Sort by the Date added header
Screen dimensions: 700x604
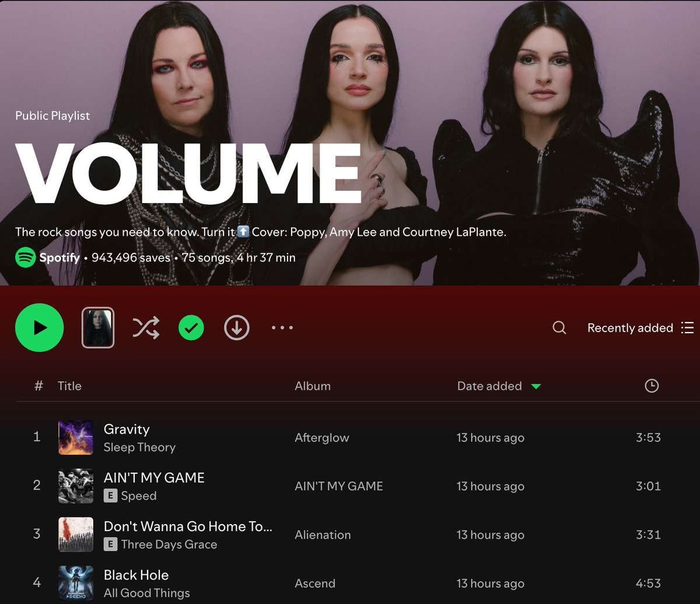coord(489,386)
